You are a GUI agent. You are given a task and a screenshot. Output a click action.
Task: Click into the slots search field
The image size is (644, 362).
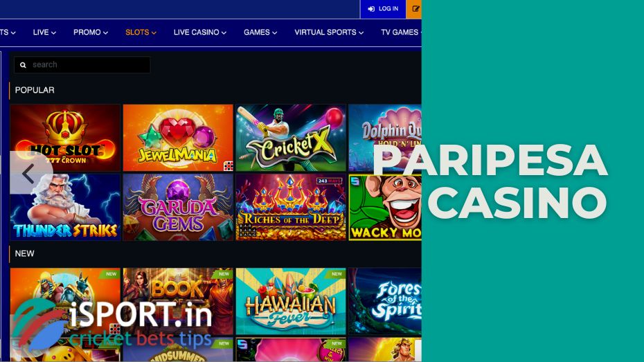click(x=82, y=65)
